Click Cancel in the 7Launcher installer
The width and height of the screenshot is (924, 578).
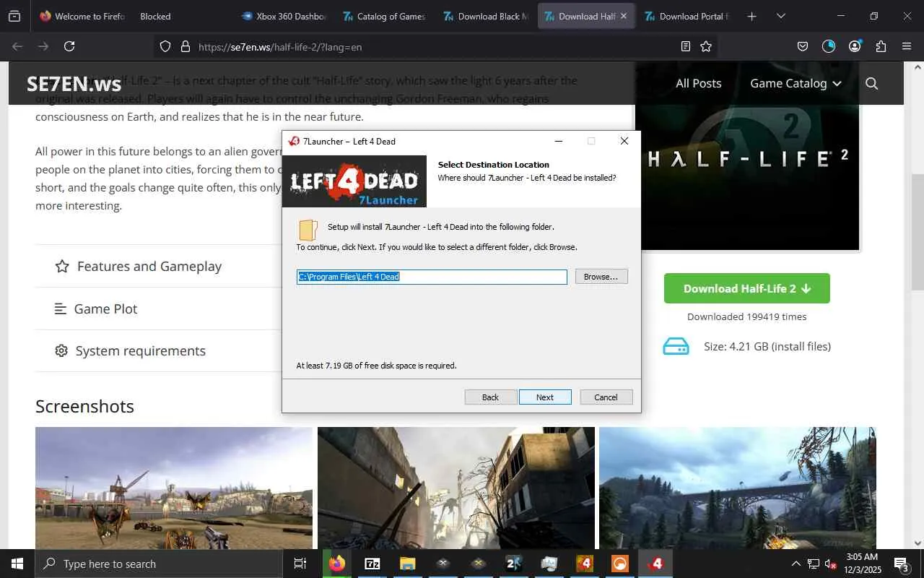(x=606, y=397)
